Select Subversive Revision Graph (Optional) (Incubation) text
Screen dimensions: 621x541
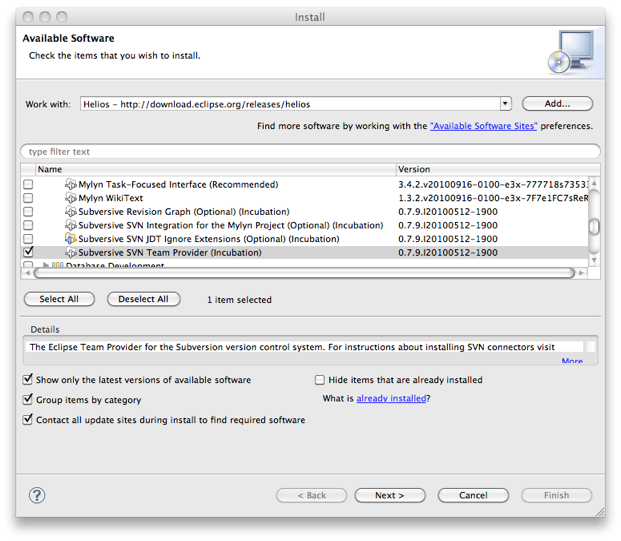click(184, 212)
